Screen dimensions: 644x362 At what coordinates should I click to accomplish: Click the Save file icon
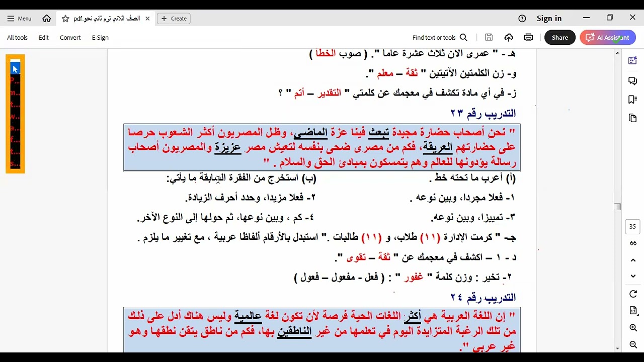489,38
